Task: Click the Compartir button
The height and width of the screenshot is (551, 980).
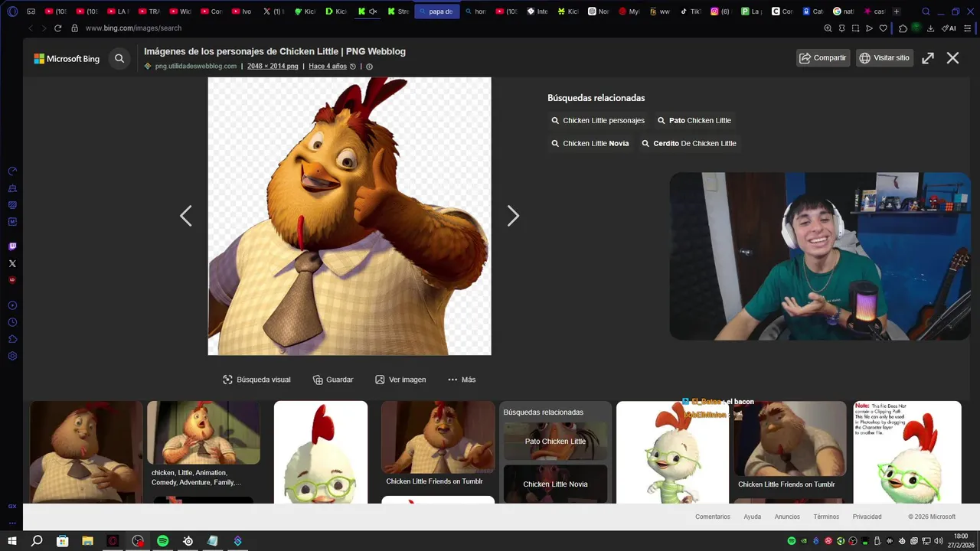Action: 823,58
